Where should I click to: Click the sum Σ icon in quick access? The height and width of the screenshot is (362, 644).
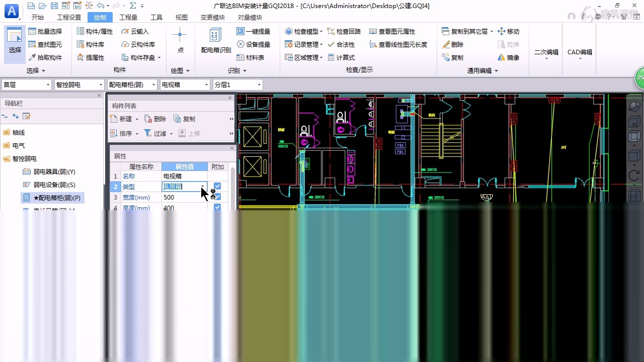[x=133, y=6]
